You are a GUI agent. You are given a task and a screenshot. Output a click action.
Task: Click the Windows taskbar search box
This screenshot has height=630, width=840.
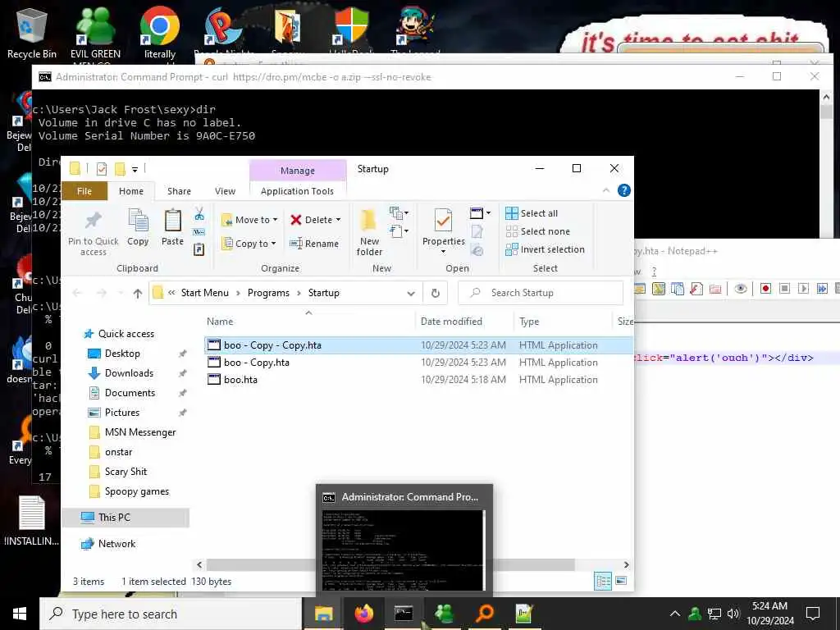point(171,614)
